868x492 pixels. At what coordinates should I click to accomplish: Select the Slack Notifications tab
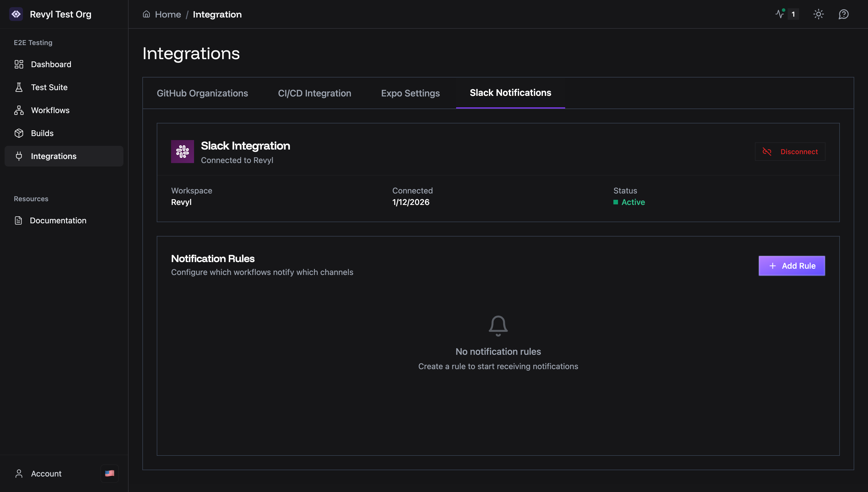pos(510,93)
